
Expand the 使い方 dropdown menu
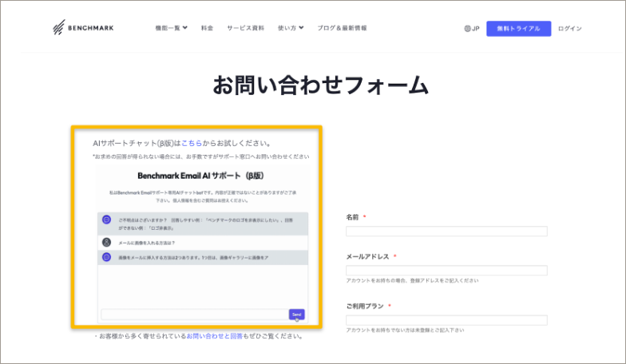coord(291,28)
